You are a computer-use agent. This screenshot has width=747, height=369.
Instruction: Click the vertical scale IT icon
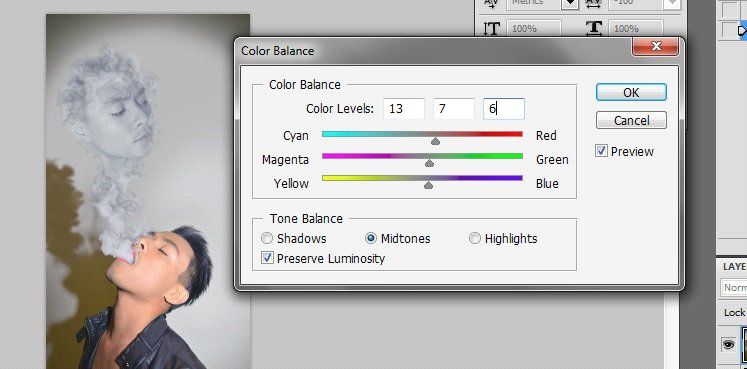[491, 28]
